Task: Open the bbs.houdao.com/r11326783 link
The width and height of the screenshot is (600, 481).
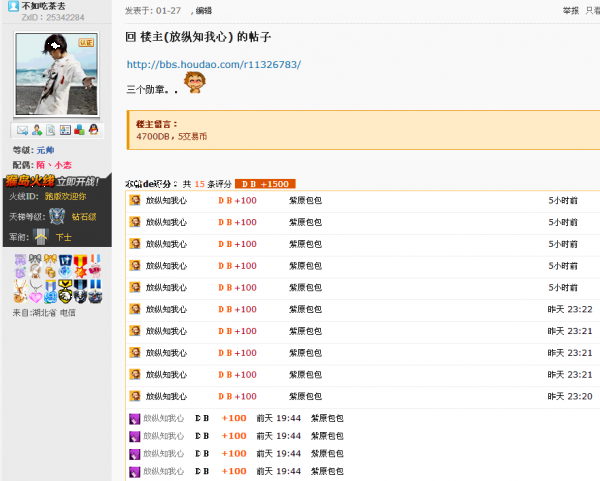Action: click(x=214, y=64)
